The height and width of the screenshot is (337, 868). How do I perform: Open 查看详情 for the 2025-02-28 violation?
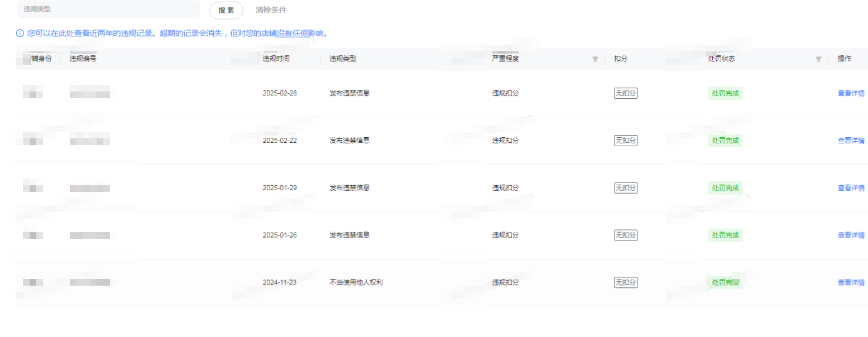coord(851,93)
